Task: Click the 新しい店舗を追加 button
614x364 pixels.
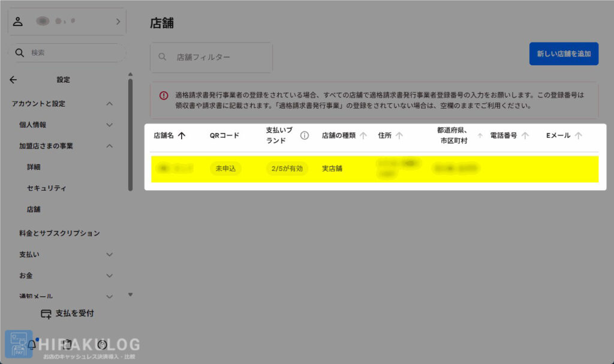Action: click(564, 54)
